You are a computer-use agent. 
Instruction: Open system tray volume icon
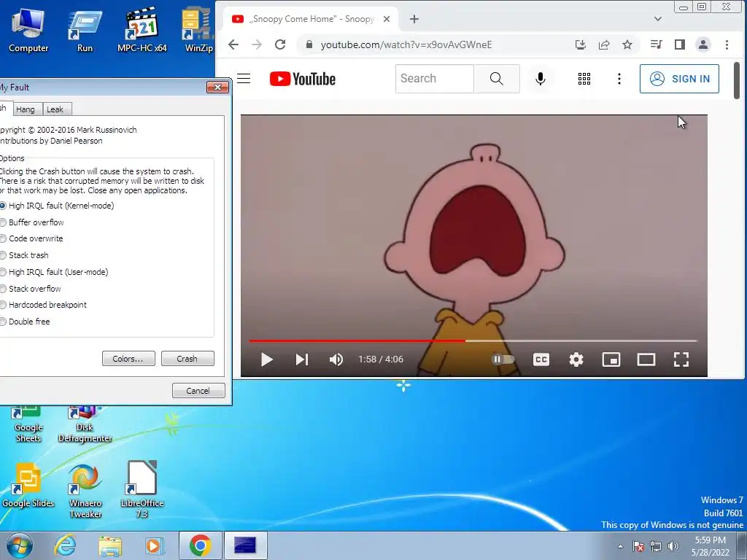coord(673,546)
